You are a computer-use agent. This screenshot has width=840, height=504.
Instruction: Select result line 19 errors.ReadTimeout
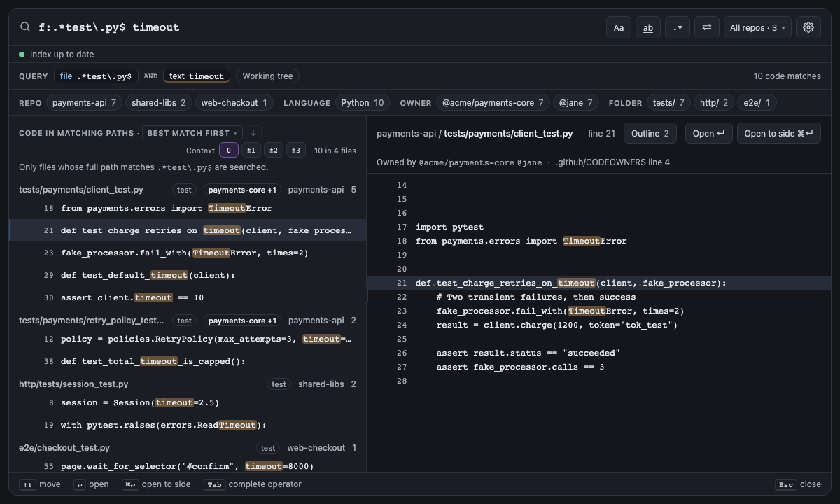click(x=188, y=425)
